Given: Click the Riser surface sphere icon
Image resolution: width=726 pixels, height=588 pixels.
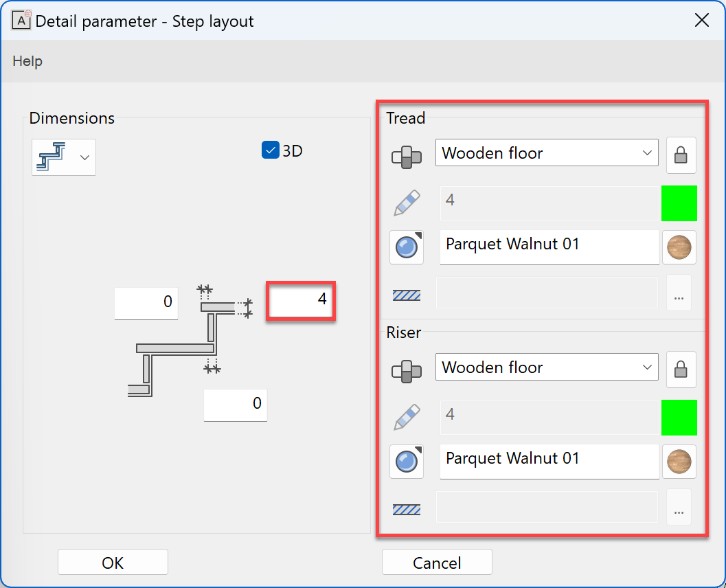Looking at the screenshot, I should click(x=407, y=461).
